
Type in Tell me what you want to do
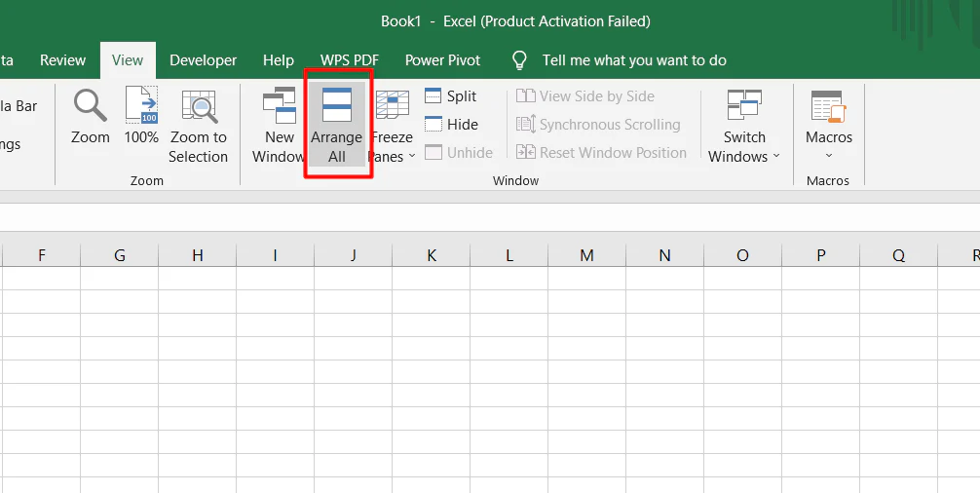coord(634,60)
